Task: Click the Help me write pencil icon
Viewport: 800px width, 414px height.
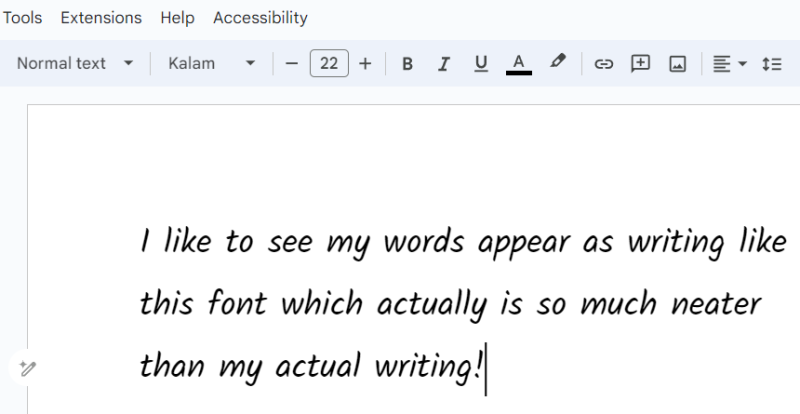Action: click(x=27, y=368)
